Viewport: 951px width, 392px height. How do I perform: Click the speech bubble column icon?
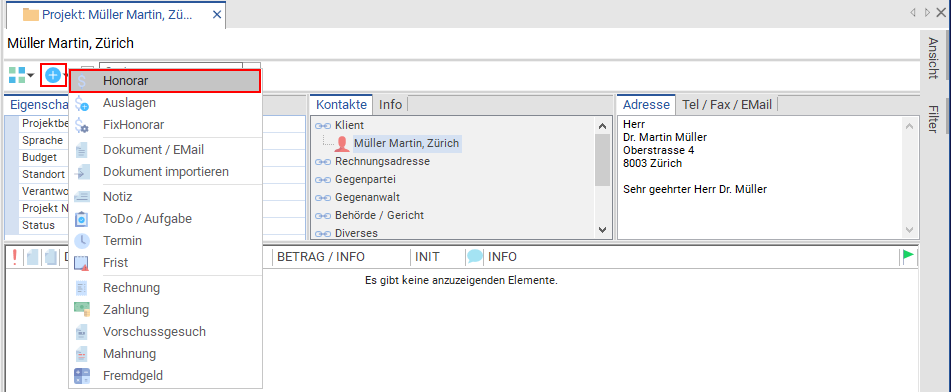[475, 257]
